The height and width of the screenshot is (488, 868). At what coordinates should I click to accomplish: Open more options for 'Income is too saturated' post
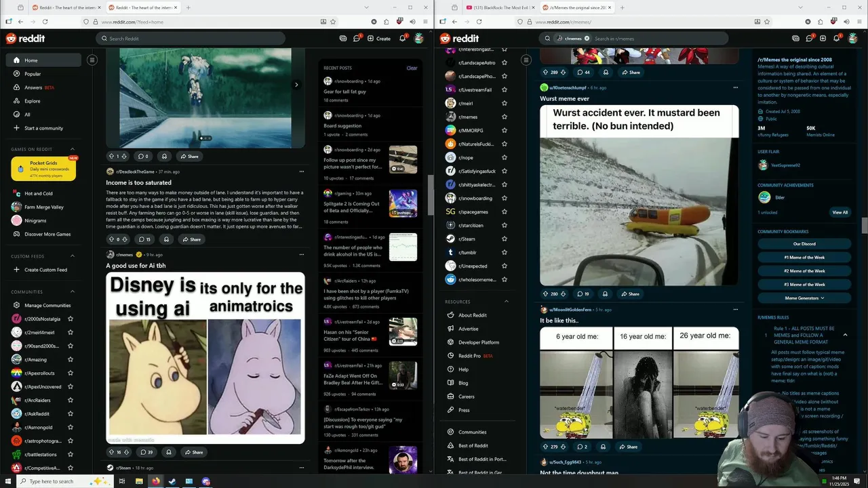[x=301, y=171]
